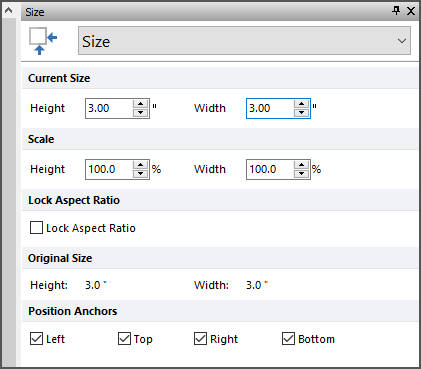Uncheck the Right position anchor
This screenshot has height=369, width=421.
click(200, 339)
